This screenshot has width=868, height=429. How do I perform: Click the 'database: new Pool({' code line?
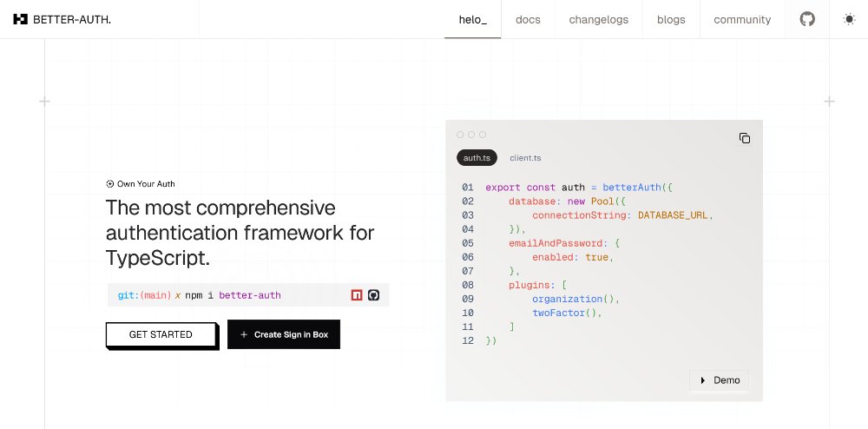568,201
